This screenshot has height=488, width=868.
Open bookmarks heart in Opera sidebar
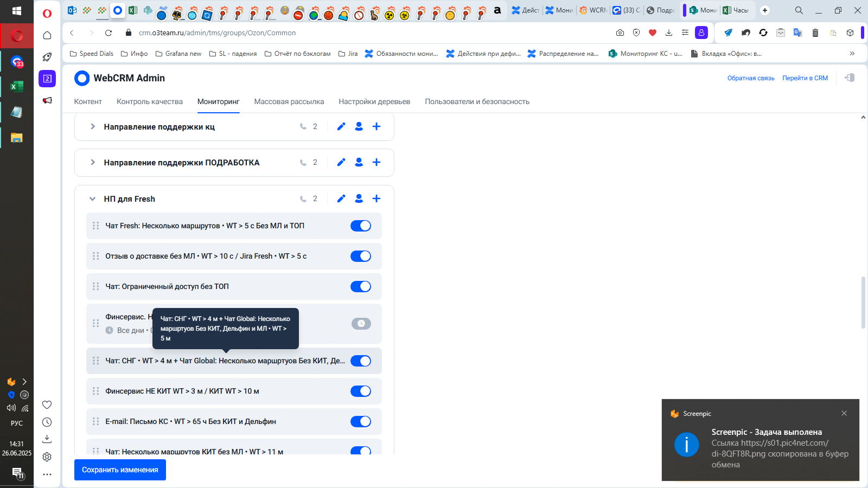pyautogui.click(x=47, y=404)
